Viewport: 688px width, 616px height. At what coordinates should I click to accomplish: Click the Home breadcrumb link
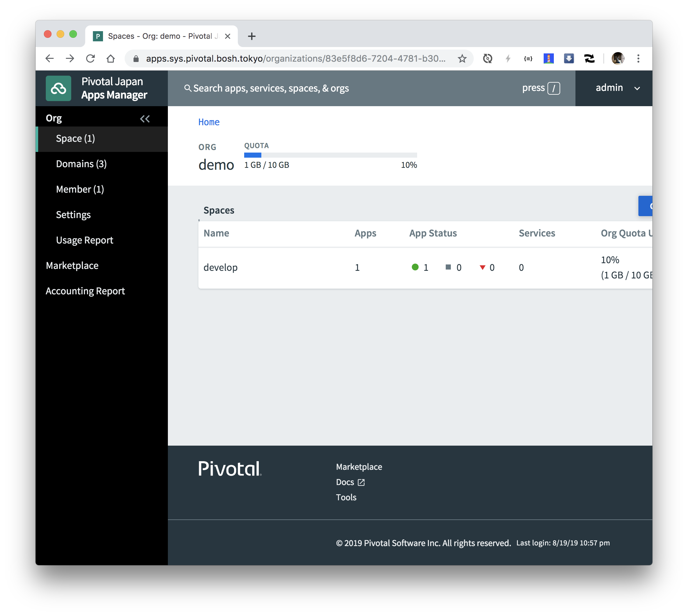pyautogui.click(x=209, y=122)
